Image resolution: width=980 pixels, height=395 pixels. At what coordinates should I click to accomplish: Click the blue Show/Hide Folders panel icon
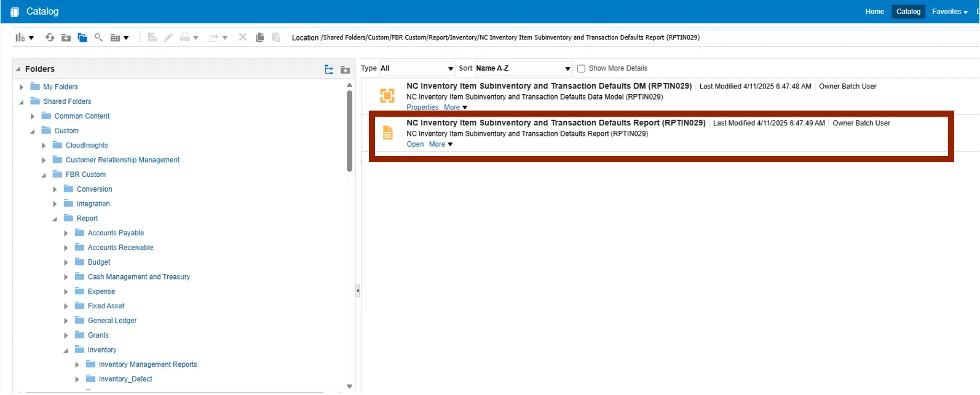pyautogui.click(x=82, y=37)
